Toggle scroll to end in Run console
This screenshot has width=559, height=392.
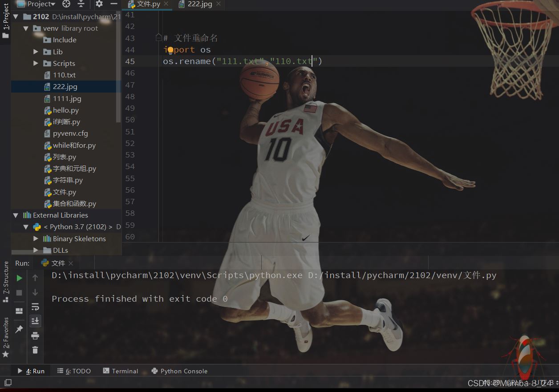tap(35, 321)
